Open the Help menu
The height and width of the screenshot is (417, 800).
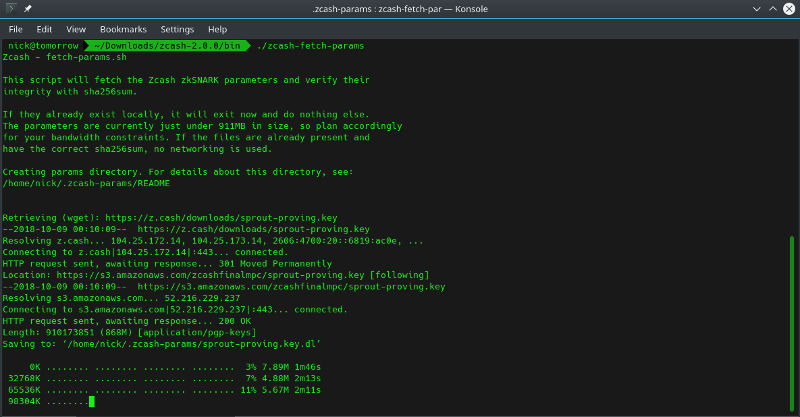tap(218, 29)
